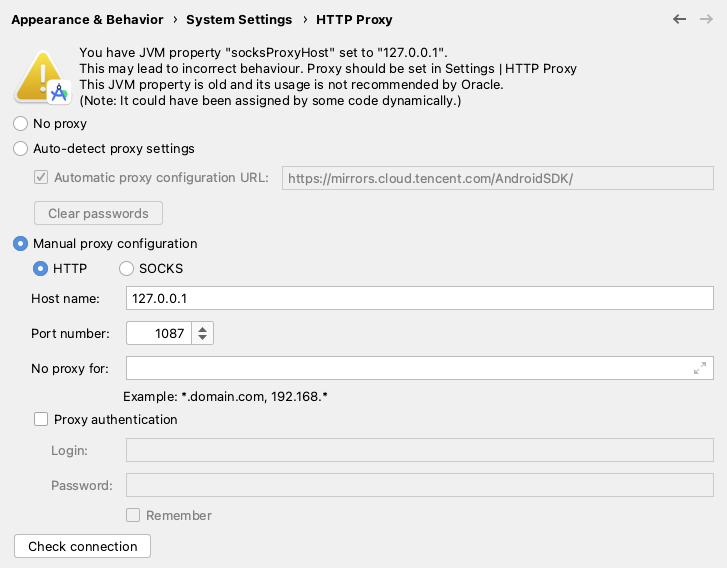This screenshot has height=568, width=727.
Task: Decrease port number with down arrow
Action: [x=203, y=338]
